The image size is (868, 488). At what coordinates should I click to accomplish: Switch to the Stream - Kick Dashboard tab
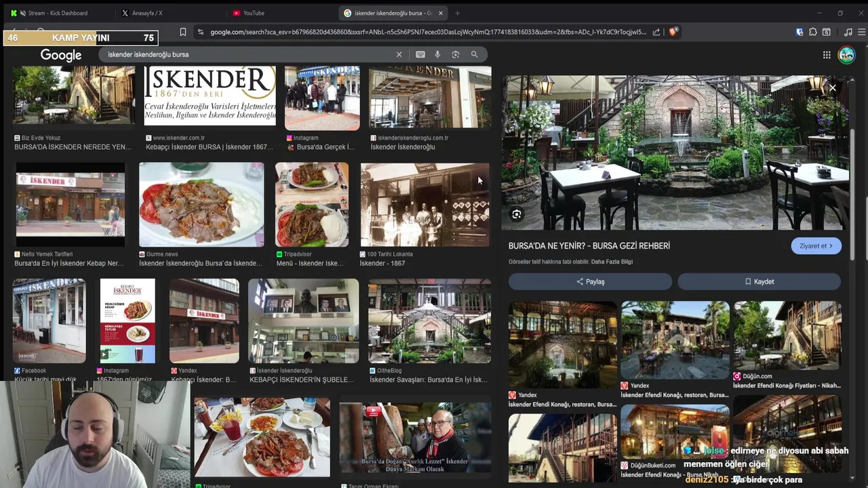tap(58, 13)
